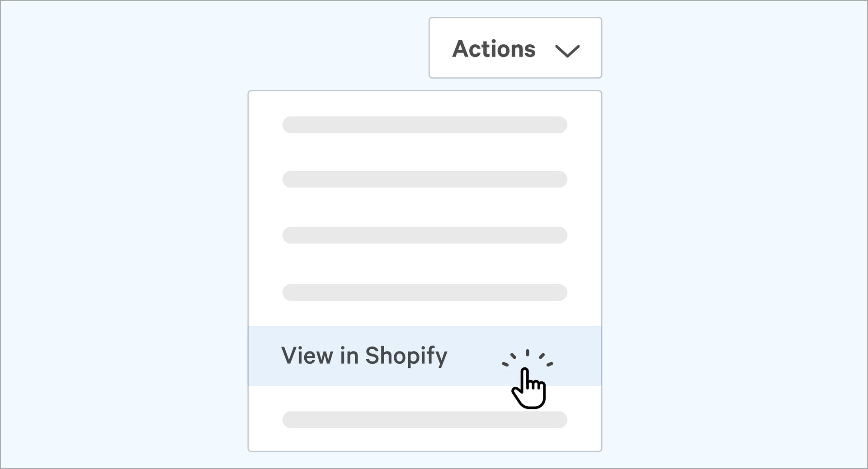The height and width of the screenshot is (469, 868).
Task: Click white space below the last placeholder item
Action: point(425,440)
